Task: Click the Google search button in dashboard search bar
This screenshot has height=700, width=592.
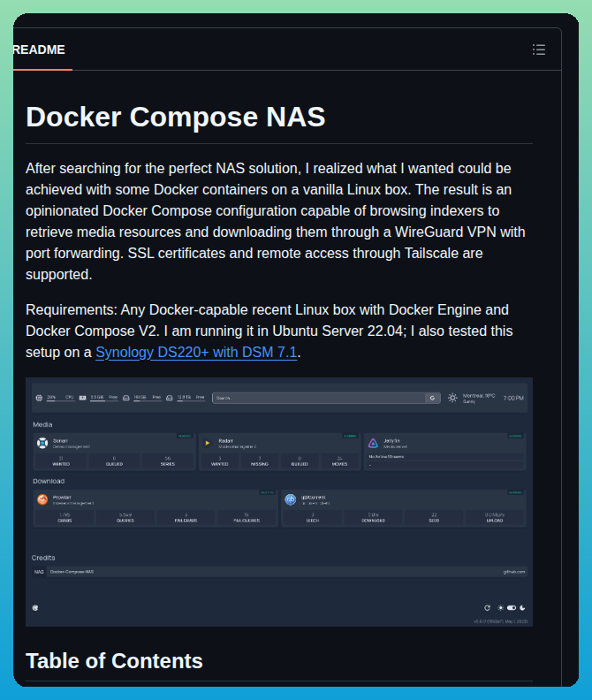Action: pos(432,398)
